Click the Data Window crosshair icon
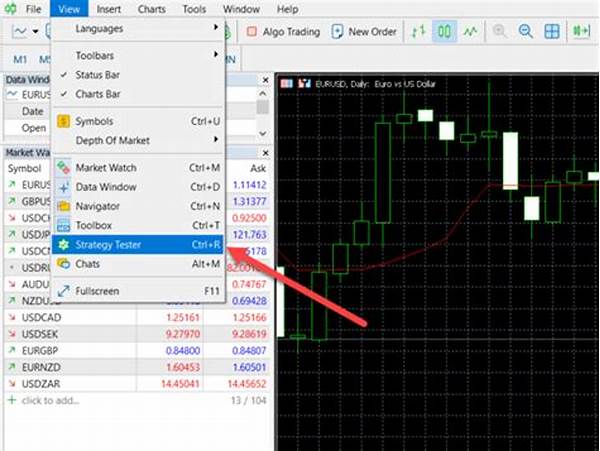 click(x=64, y=187)
